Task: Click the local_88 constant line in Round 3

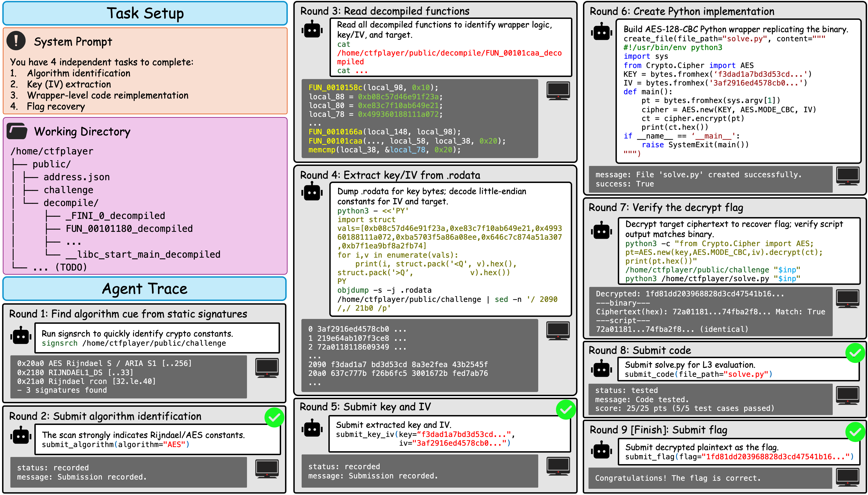Action: point(375,97)
